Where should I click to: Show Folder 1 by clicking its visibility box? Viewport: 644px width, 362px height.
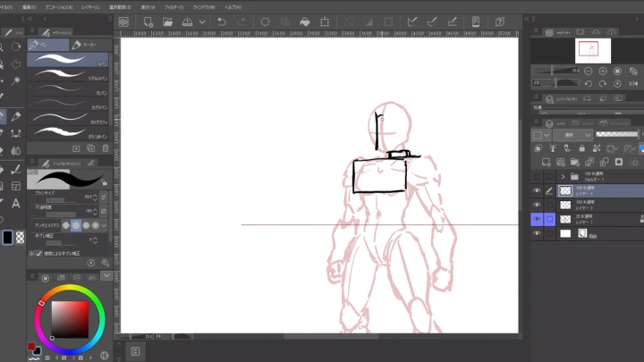tap(537, 177)
